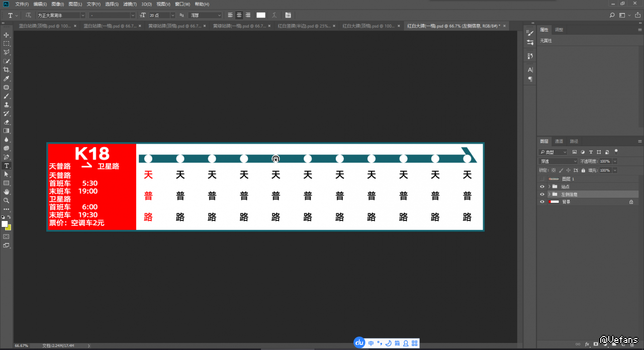Screen dimensions: 644x350
Task: Click the text color swatch in options bar
Action: point(260,16)
